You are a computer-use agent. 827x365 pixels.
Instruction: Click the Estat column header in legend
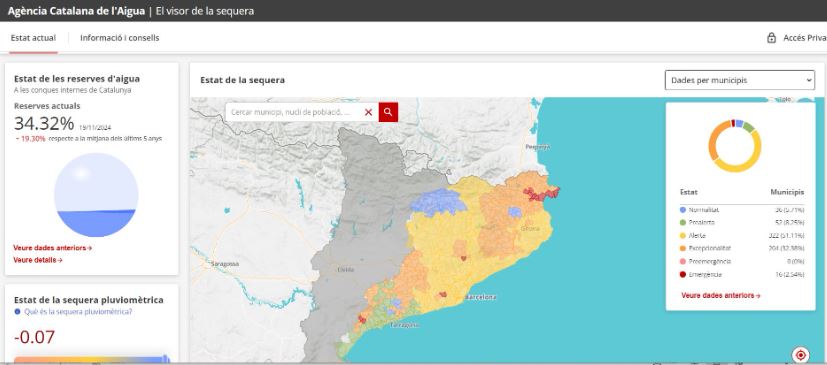click(689, 192)
